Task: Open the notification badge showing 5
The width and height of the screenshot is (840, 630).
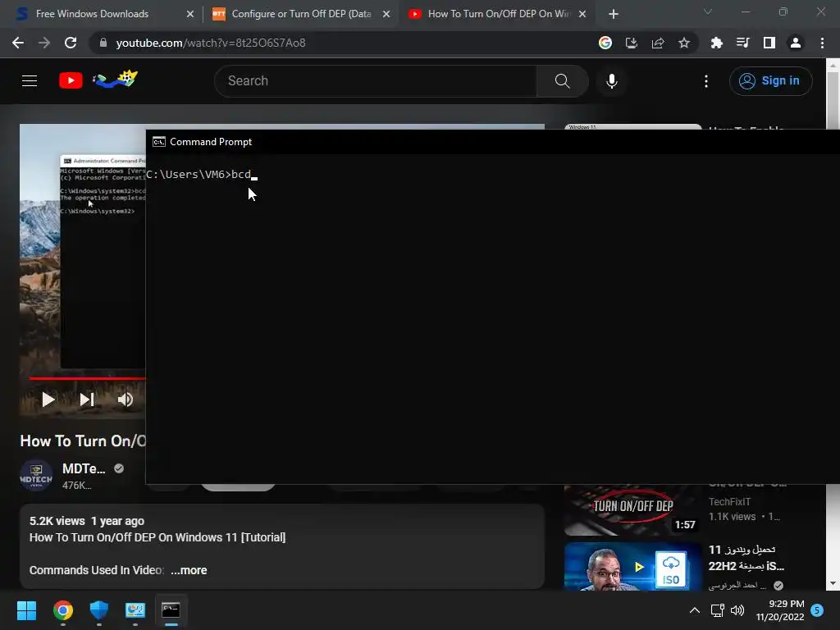Action: tap(817, 610)
